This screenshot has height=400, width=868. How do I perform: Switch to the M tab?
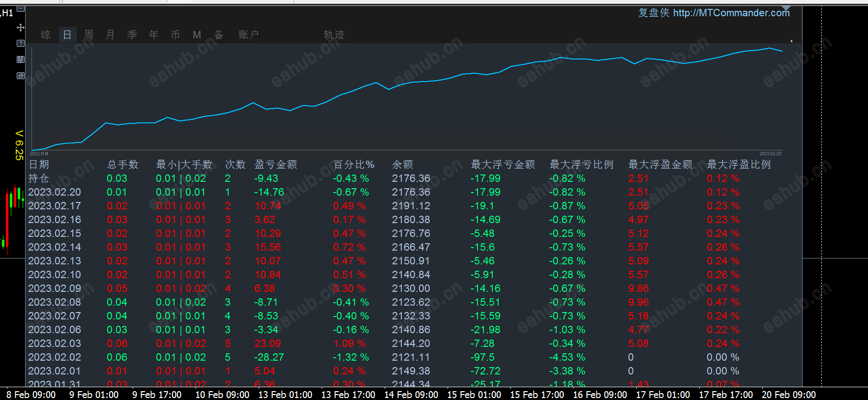197,35
